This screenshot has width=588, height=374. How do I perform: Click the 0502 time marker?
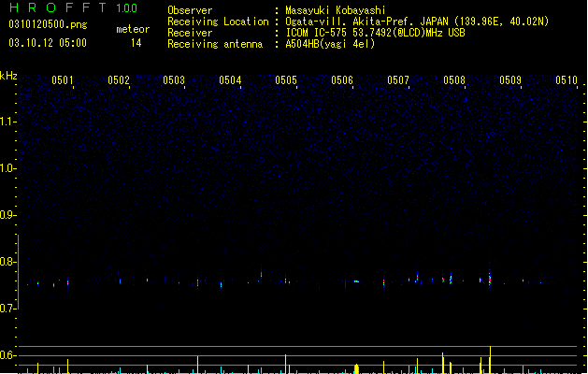tap(119, 80)
